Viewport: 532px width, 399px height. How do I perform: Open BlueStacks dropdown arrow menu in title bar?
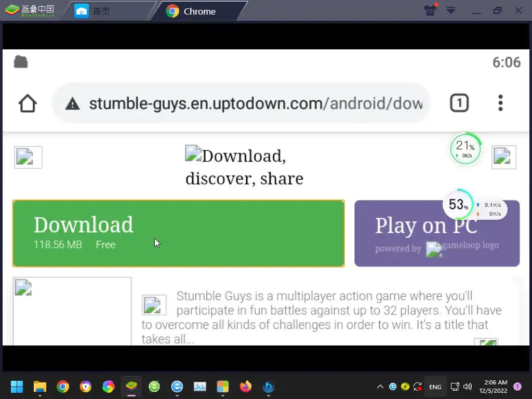pyautogui.click(x=451, y=10)
